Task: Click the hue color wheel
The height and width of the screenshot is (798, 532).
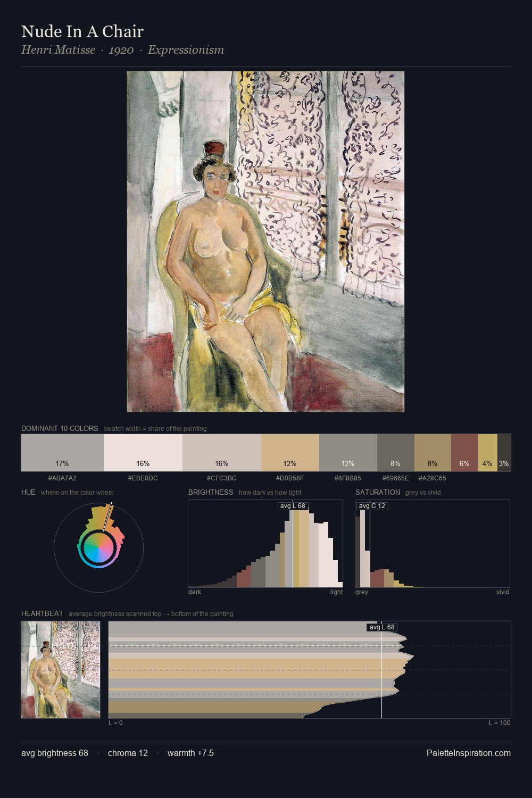Action: coord(98,547)
